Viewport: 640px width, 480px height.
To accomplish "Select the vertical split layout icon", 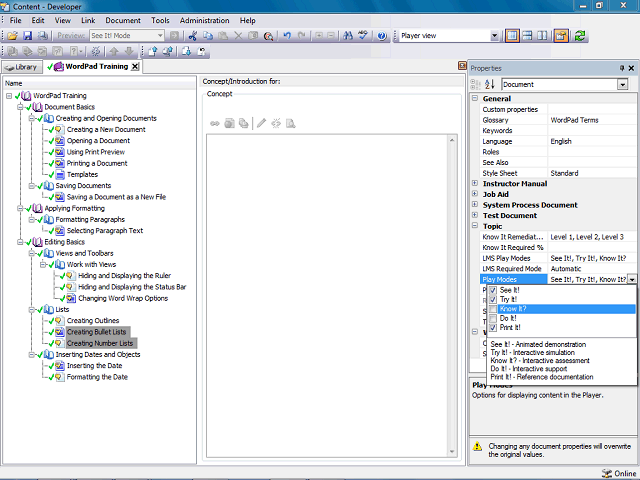I will [x=542, y=36].
